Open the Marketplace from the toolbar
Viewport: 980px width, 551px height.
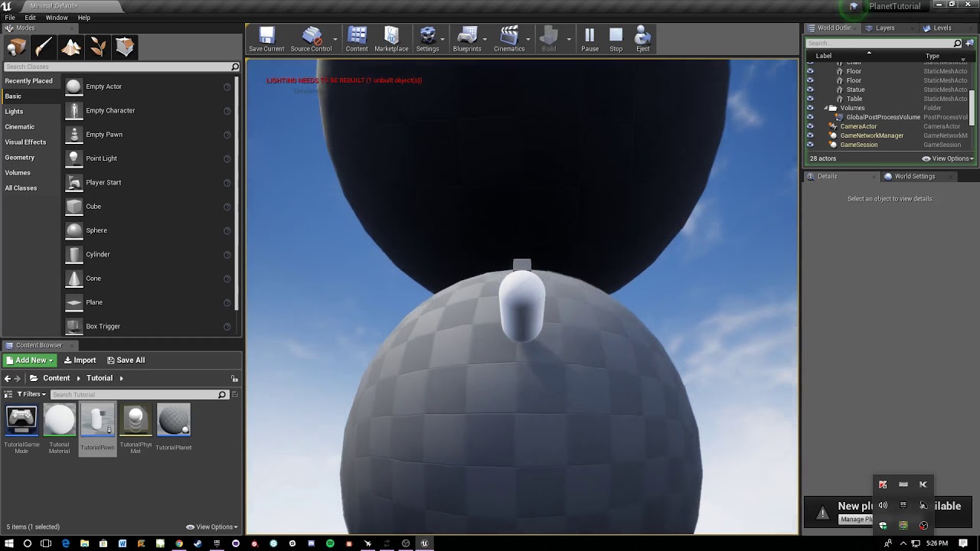pyautogui.click(x=391, y=40)
